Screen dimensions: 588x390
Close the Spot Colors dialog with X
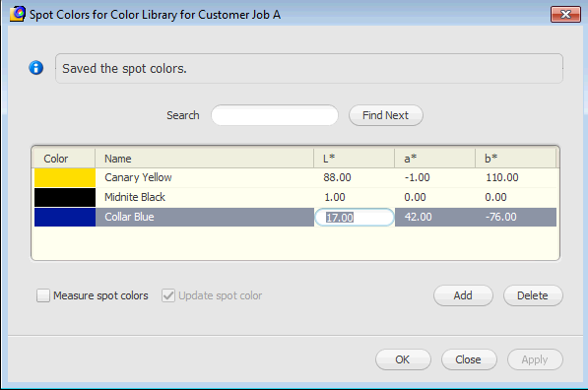click(565, 15)
